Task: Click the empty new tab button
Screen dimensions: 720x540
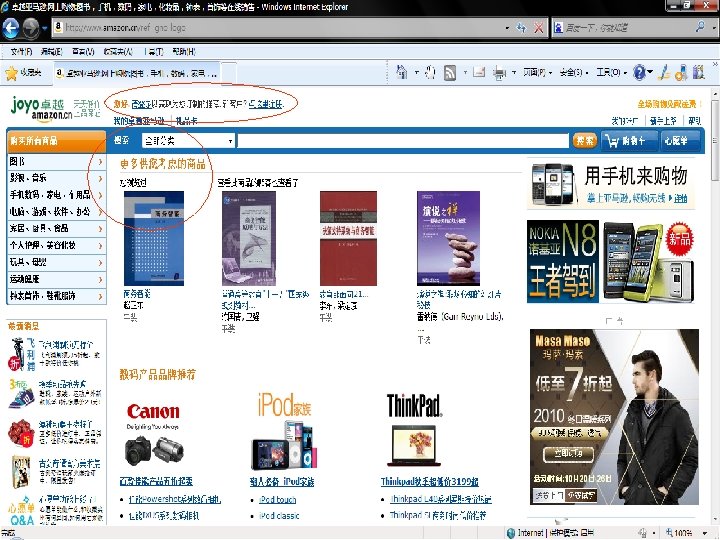Action: (229, 73)
